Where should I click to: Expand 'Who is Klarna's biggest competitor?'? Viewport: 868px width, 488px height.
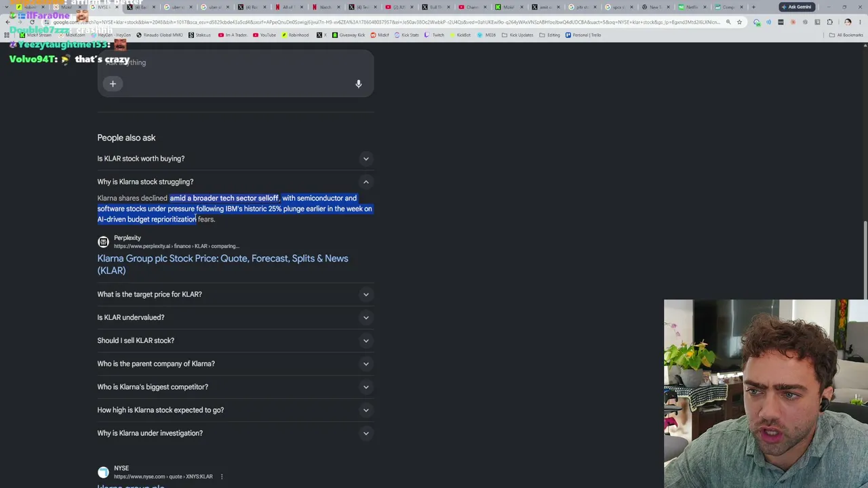pyautogui.click(x=235, y=386)
